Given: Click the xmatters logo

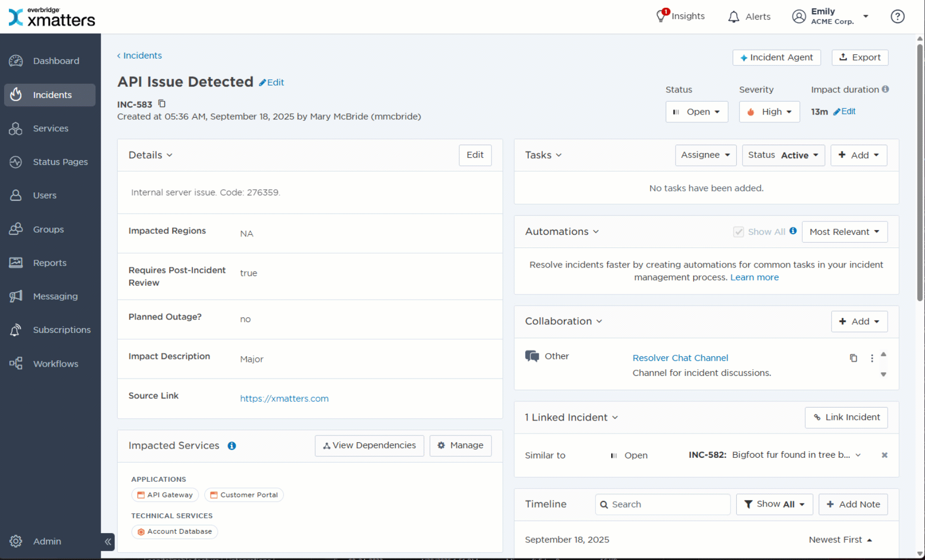Looking at the screenshot, I should [52, 17].
